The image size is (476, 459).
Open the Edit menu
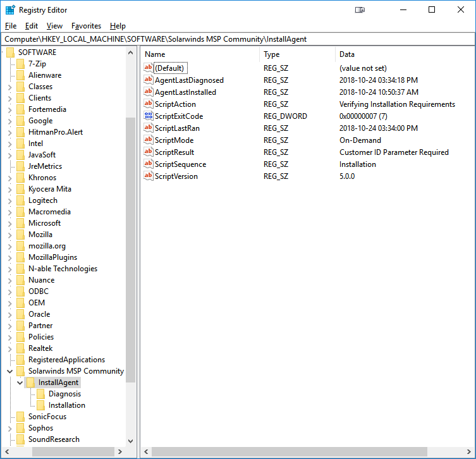pyautogui.click(x=31, y=26)
